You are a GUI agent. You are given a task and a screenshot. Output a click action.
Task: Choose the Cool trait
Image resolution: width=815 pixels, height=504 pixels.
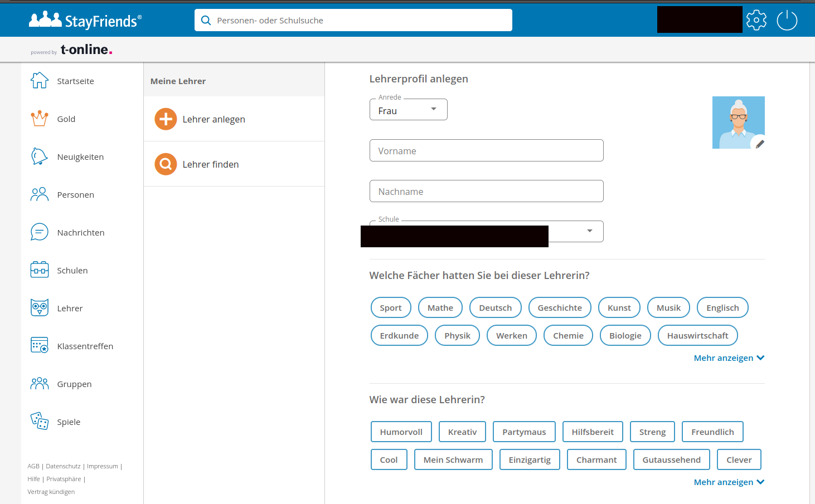(389, 459)
